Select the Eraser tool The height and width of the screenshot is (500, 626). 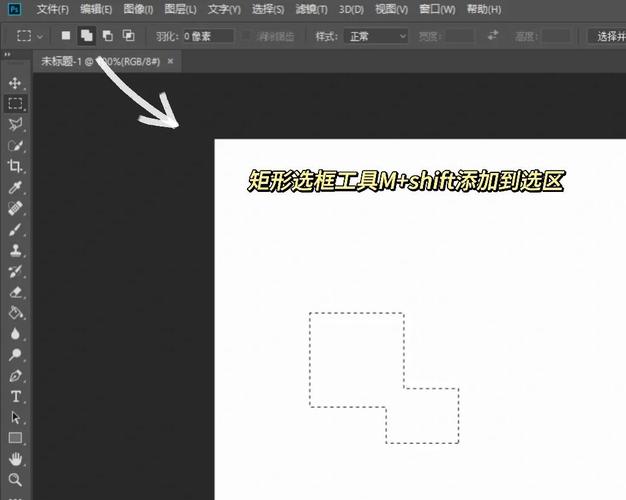(16, 292)
